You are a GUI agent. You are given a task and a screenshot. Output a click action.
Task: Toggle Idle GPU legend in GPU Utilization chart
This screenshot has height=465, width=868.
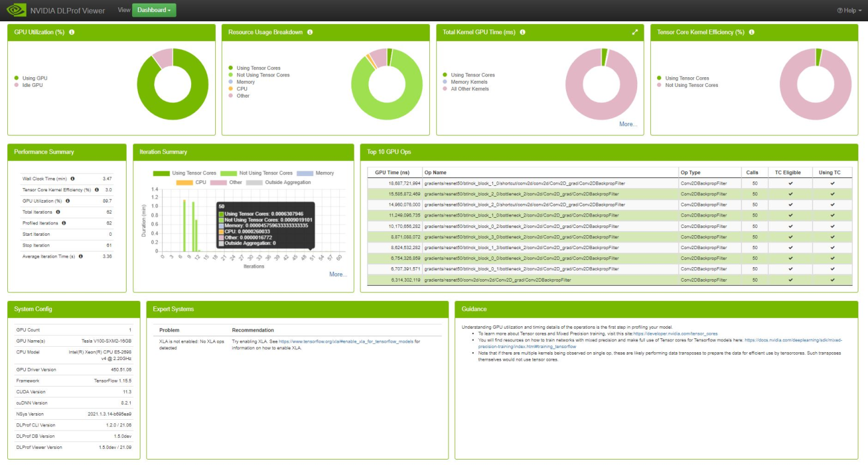tap(32, 85)
